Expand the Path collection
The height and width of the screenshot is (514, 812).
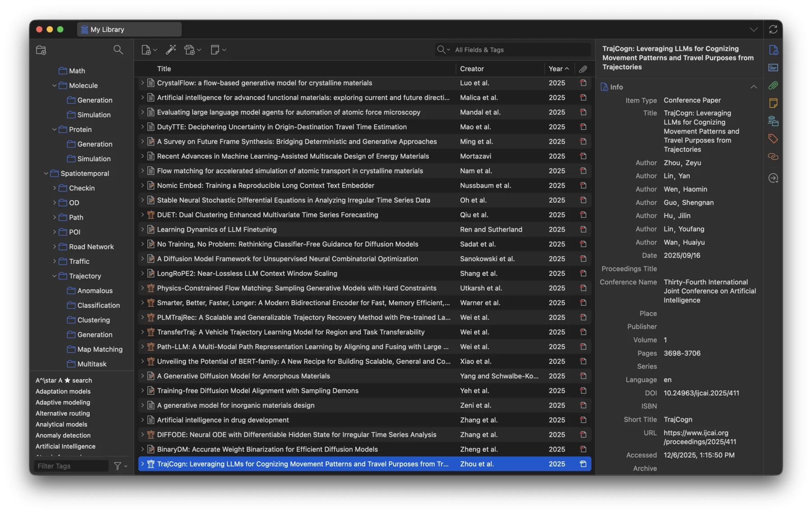[55, 217]
